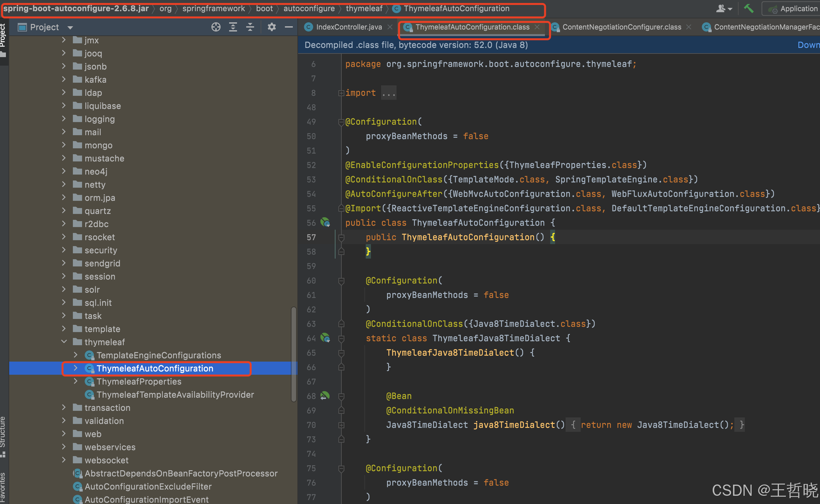820x504 pixels.
Task: Switch to the IndexController.java tab
Action: click(349, 27)
